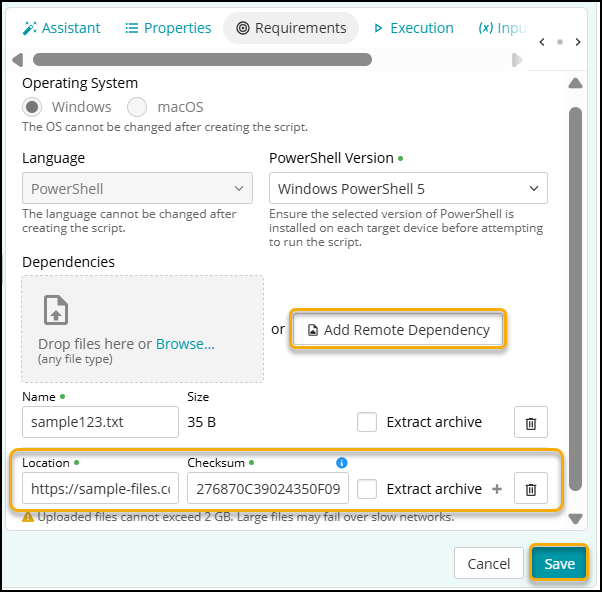Click the Location URL input field

[100, 489]
